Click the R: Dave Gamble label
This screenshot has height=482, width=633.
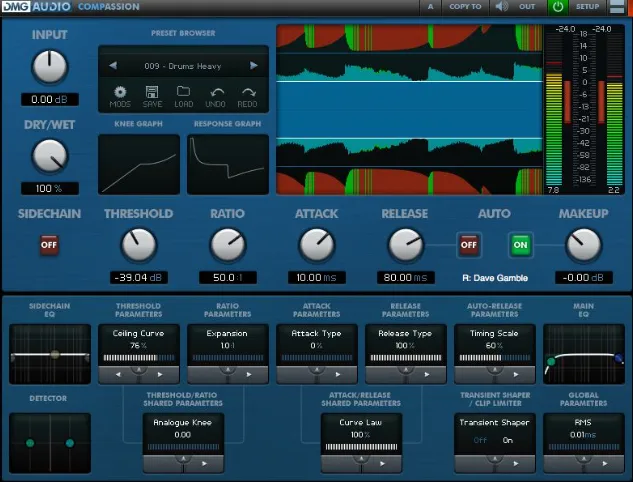pyautogui.click(x=495, y=278)
